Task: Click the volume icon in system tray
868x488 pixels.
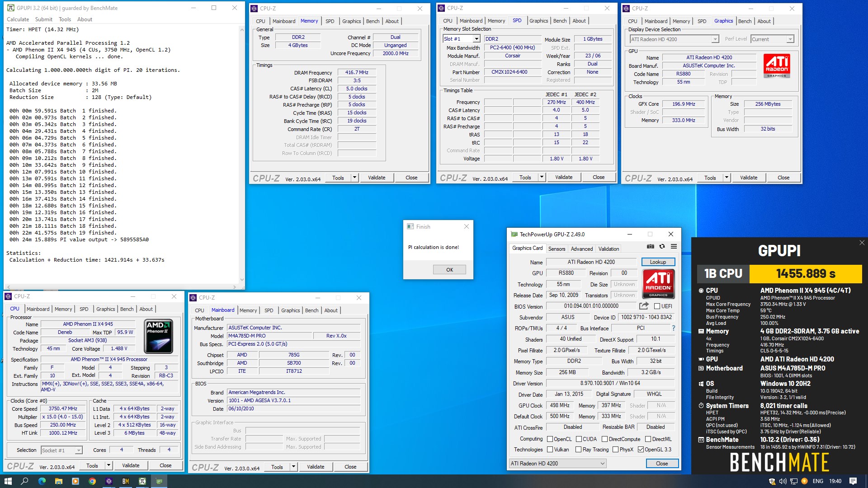Action: pyautogui.click(x=783, y=481)
